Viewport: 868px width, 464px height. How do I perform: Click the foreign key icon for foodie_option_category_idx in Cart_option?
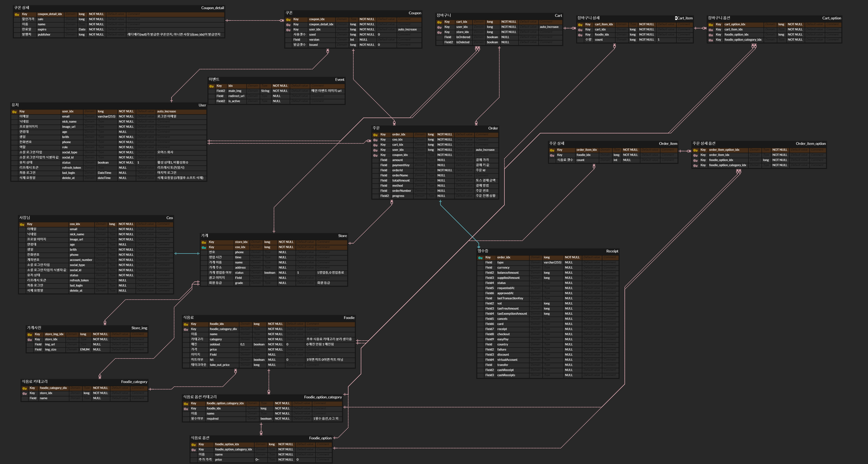tap(711, 40)
